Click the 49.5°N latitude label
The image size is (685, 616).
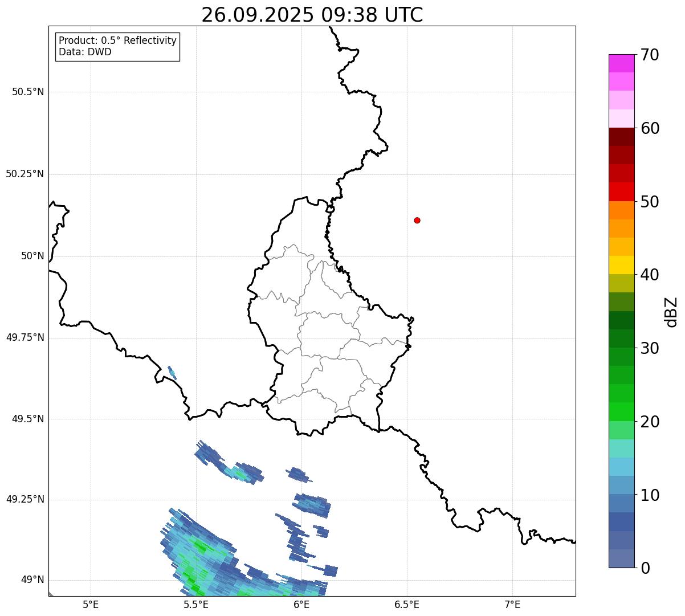coord(28,419)
